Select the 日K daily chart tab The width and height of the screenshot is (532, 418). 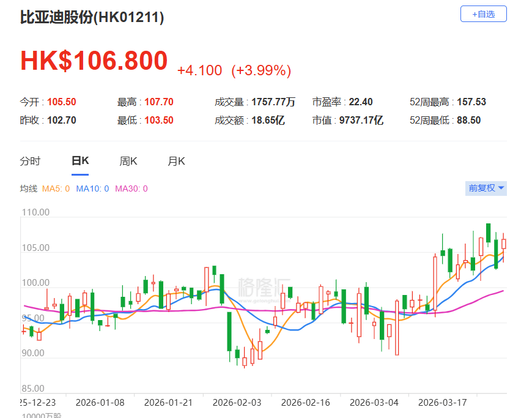click(x=79, y=160)
